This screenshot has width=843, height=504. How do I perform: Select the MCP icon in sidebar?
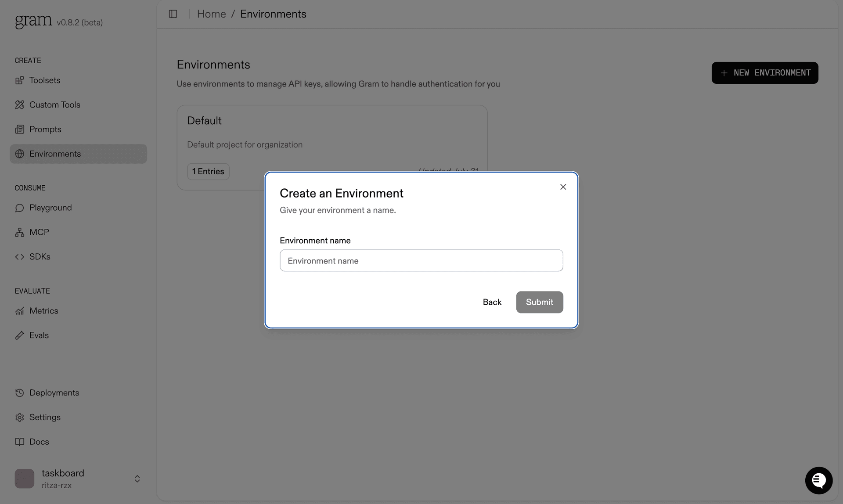[20, 232]
